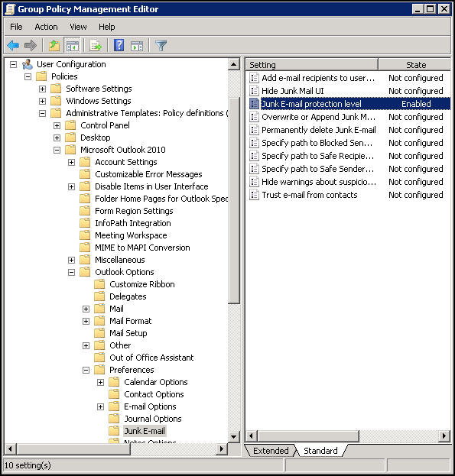Expand the Calendar Options node

(x=100, y=382)
